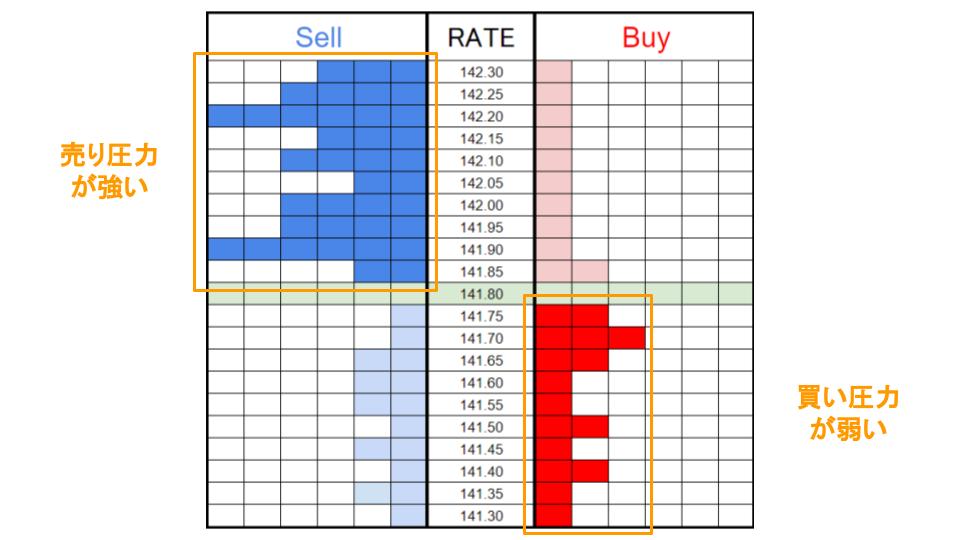
Task: Click the Sell column header
Action: [318, 37]
